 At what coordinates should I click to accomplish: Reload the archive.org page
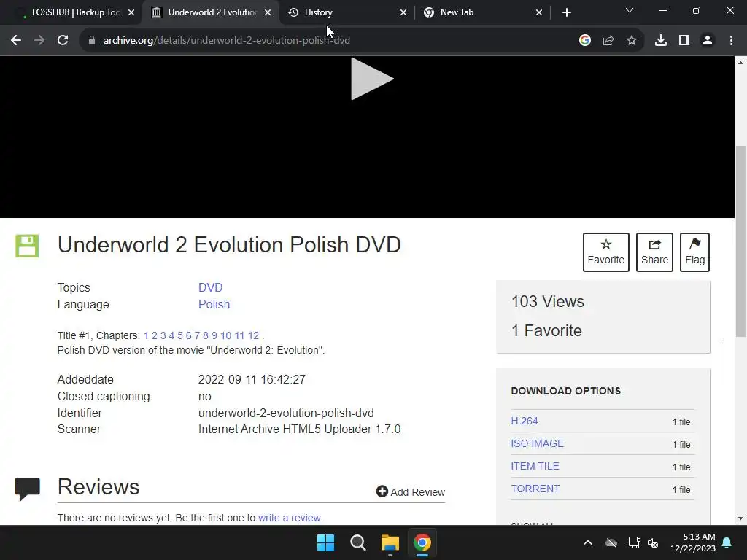(x=63, y=41)
